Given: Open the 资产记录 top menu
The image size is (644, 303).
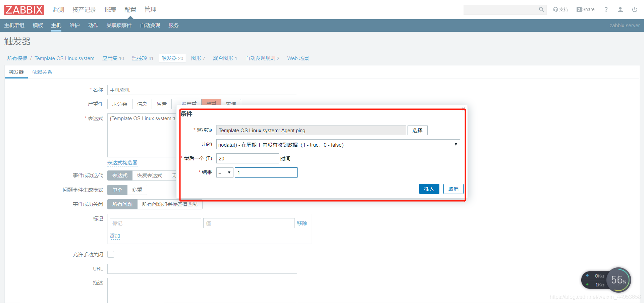Looking at the screenshot, I should point(84,10).
